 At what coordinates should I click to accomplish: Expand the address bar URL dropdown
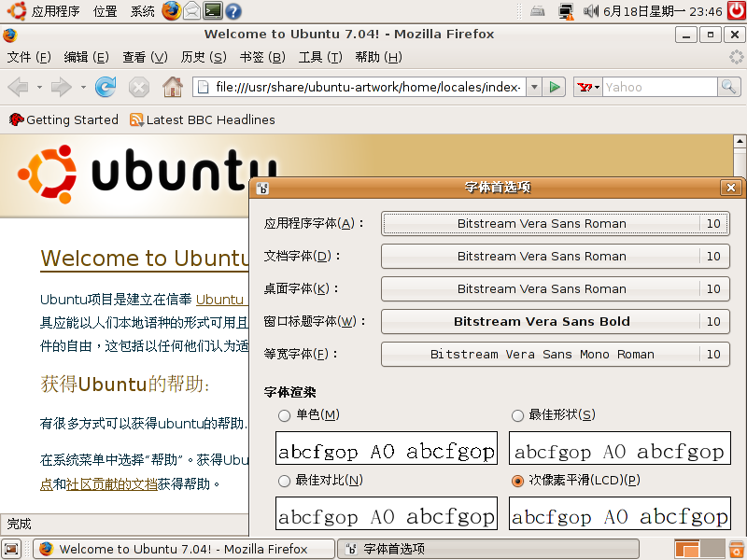tap(534, 87)
